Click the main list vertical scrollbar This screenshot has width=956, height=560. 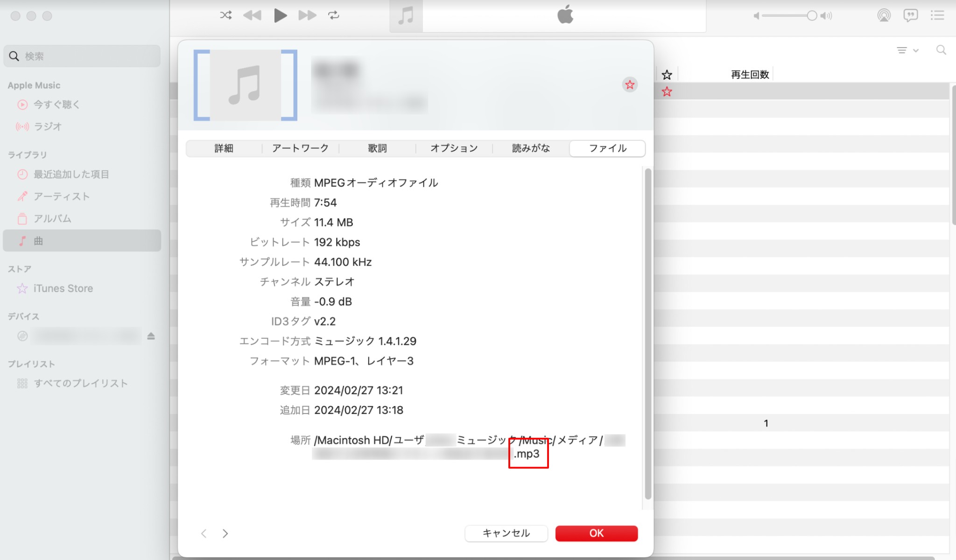click(x=953, y=155)
